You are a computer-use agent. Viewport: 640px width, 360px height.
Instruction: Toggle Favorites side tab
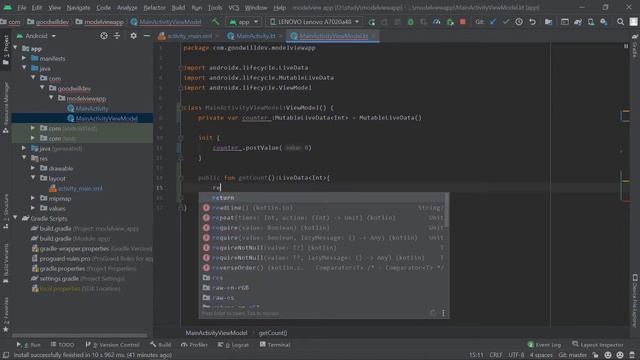coord(6,315)
